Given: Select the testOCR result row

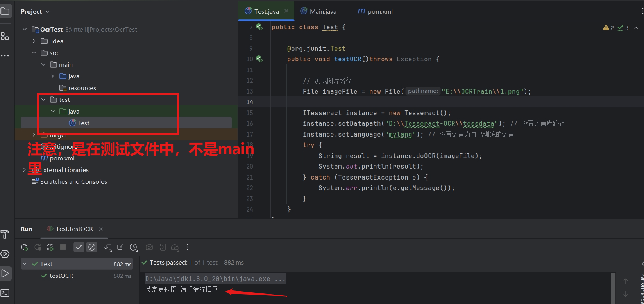Looking at the screenshot, I should click(77, 276).
